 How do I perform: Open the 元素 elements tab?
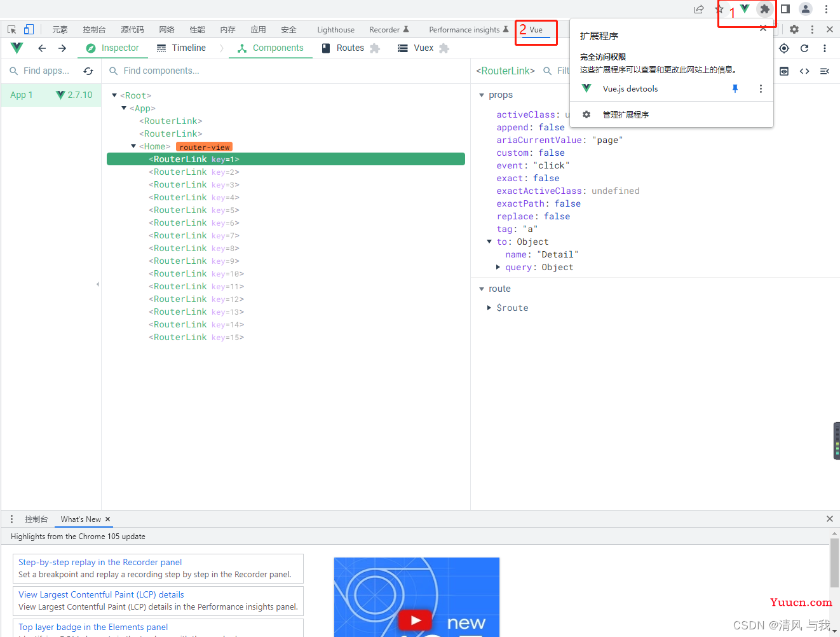pyautogui.click(x=60, y=30)
